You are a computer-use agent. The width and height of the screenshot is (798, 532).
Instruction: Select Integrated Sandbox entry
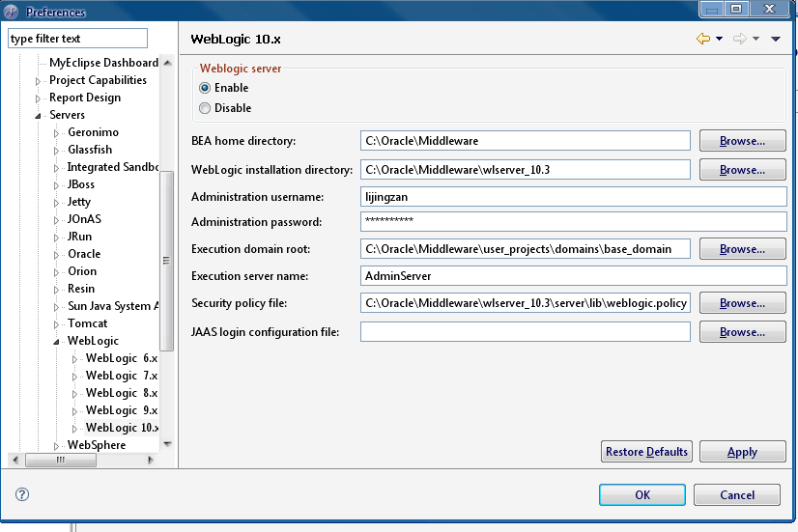tap(113, 167)
